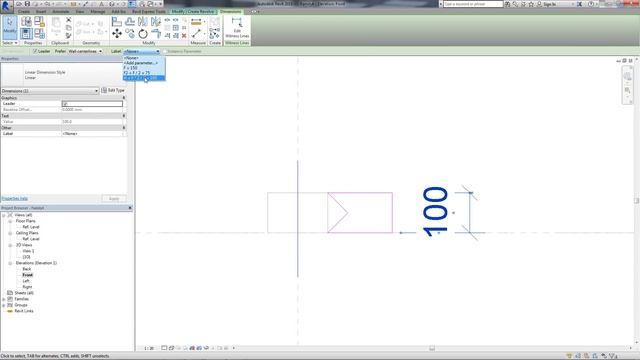Open the Select panel dropdown arrow

click(x=16, y=43)
